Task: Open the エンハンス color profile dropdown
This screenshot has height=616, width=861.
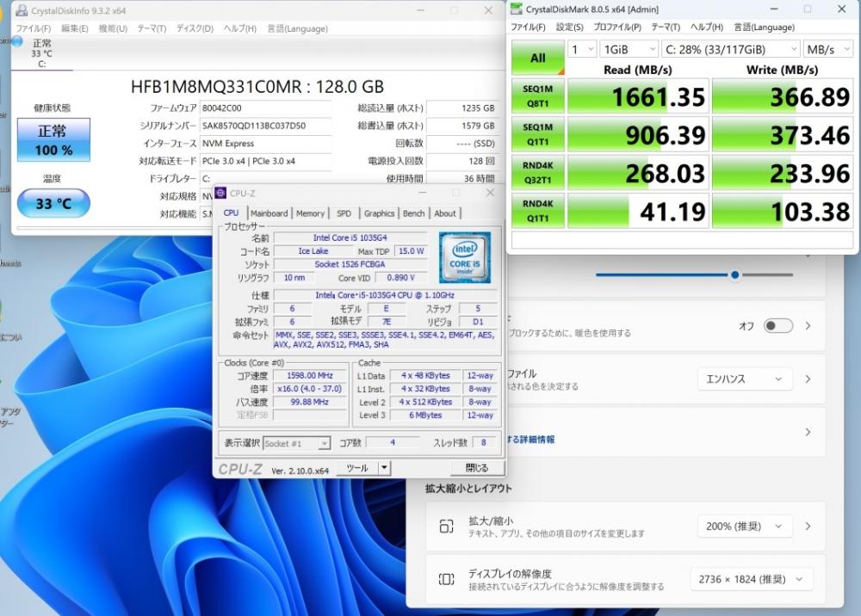Action: point(745,379)
